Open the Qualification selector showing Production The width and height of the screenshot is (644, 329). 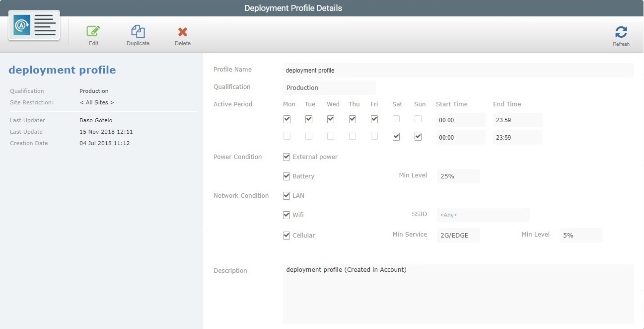[329, 87]
